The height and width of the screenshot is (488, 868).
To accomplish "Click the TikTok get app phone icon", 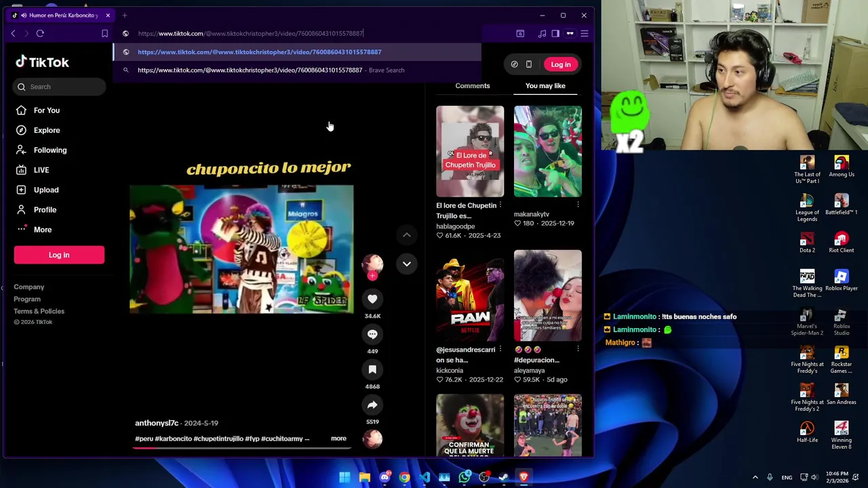I will click(x=529, y=64).
